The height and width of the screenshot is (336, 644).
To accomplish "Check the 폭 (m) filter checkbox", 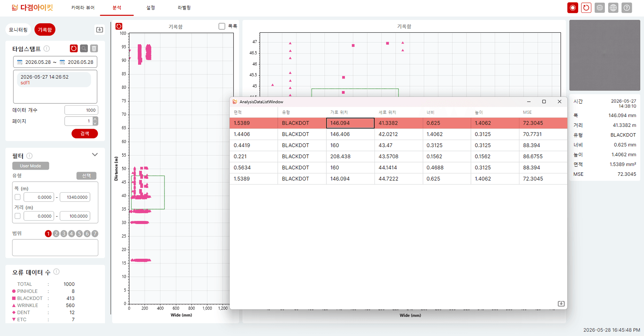I will [18, 197].
